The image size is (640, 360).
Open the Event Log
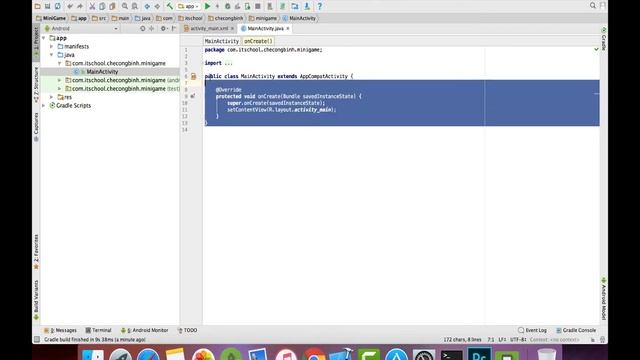(x=532, y=330)
